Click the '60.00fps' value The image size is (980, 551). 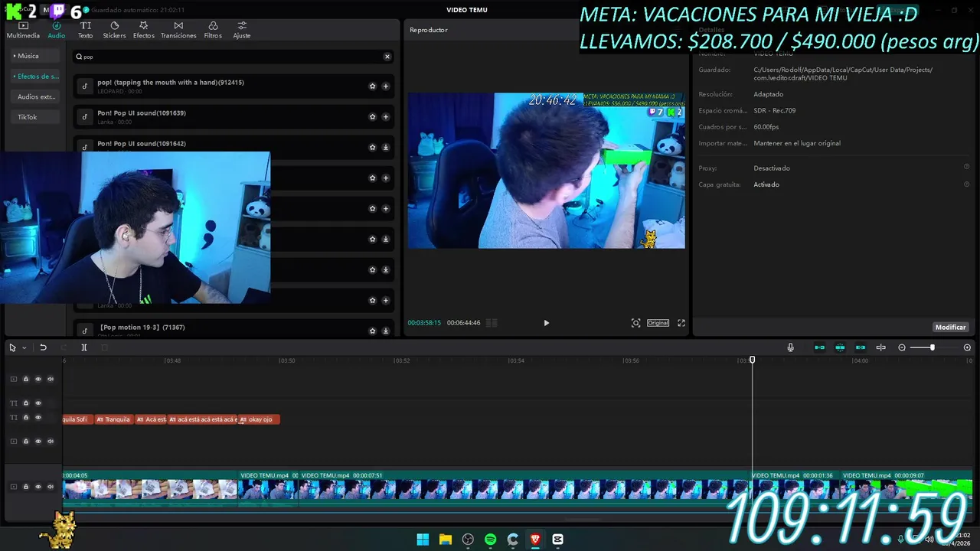click(766, 127)
